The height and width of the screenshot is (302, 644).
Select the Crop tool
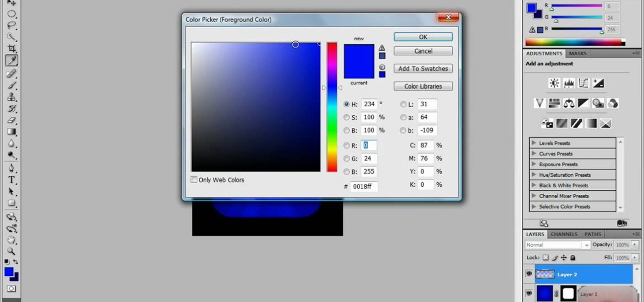[x=12, y=48]
